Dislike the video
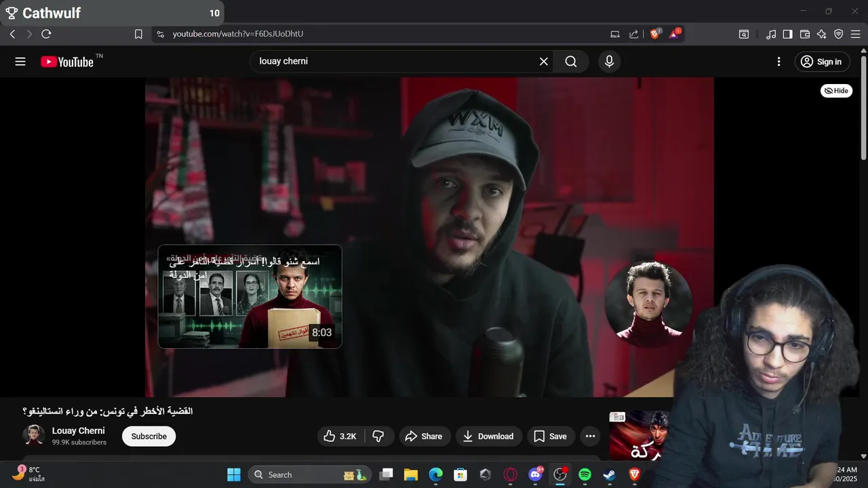Image resolution: width=868 pixels, height=488 pixels. click(379, 436)
